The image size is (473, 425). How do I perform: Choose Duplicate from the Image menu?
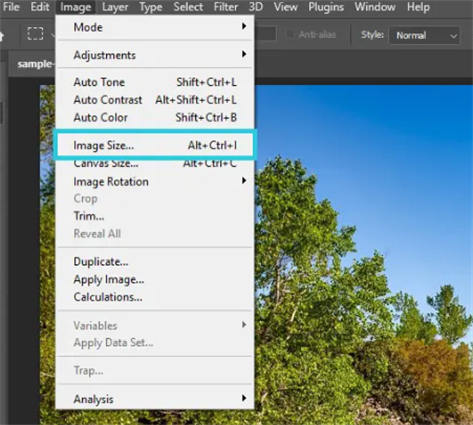(x=155, y=262)
